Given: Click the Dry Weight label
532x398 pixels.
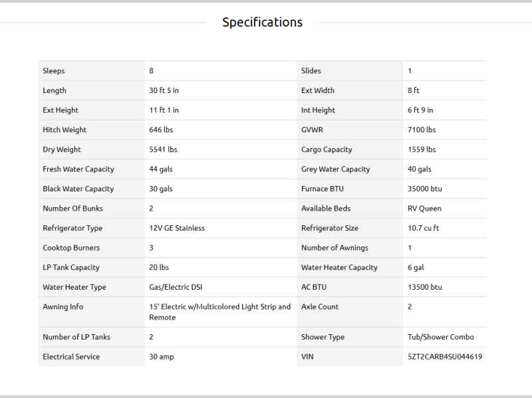Looking at the screenshot, I should [62, 149].
